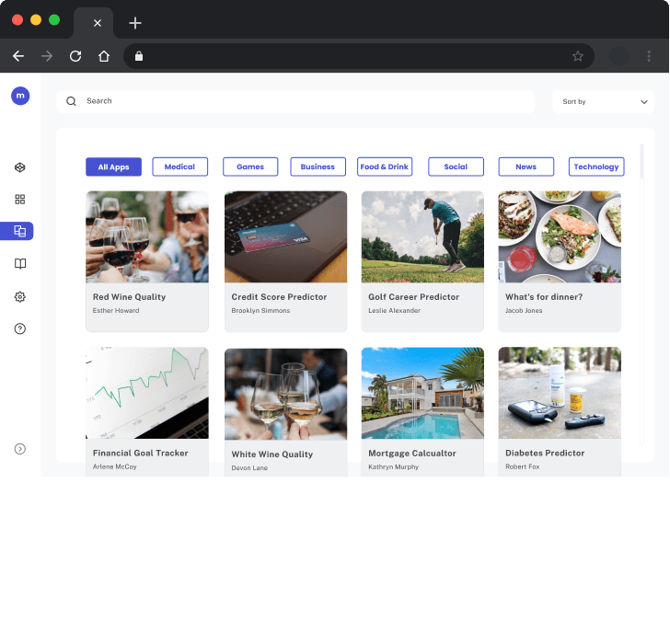Click author name Esther Howard
This screenshot has width=670, height=644.
[x=116, y=310]
